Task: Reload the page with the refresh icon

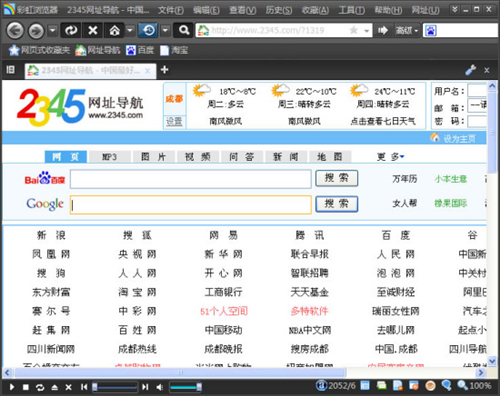Action: (x=71, y=31)
